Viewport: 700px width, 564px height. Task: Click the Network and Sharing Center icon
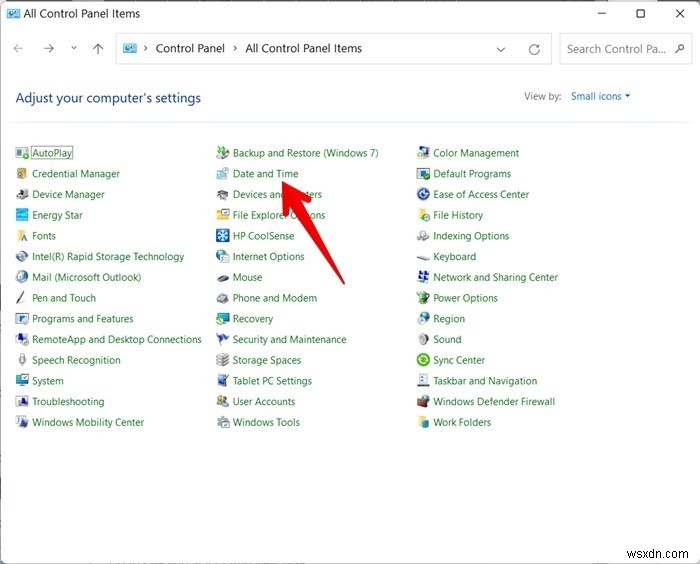point(423,277)
